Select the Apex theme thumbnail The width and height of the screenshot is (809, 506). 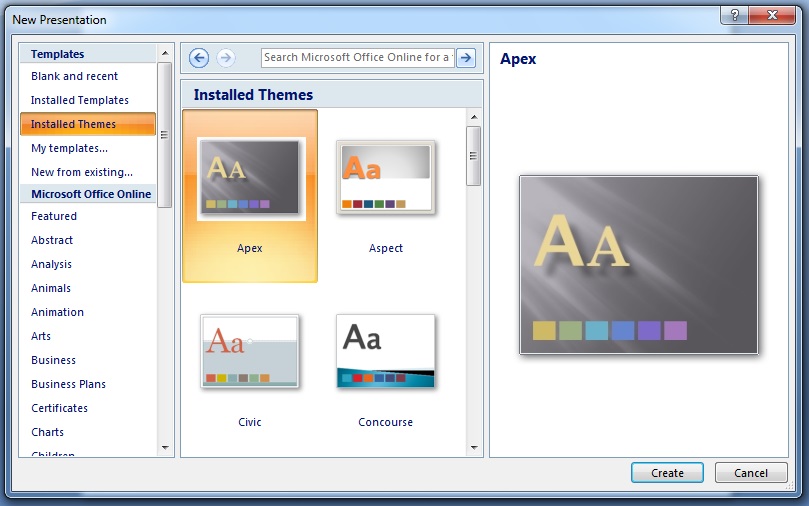coord(250,178)
